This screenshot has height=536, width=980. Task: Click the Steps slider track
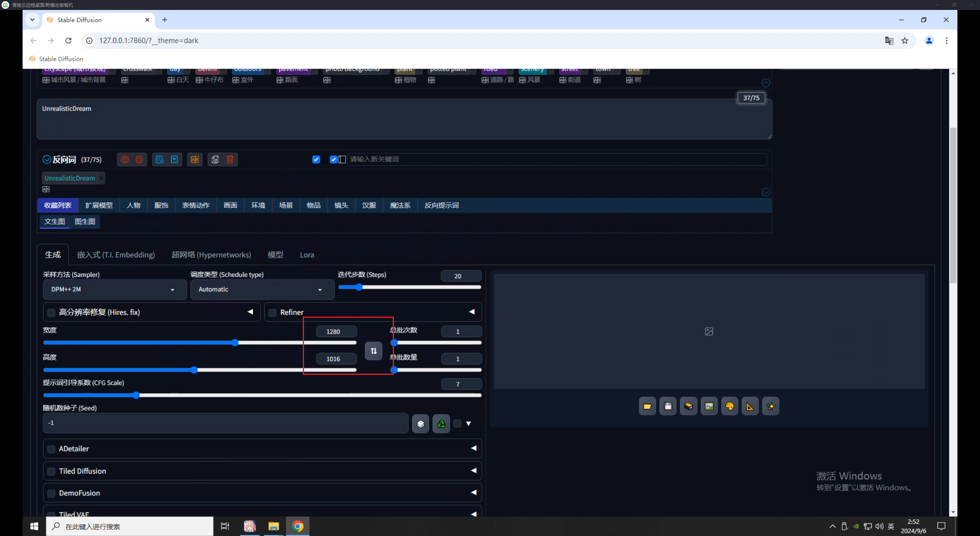coord(410,288)
